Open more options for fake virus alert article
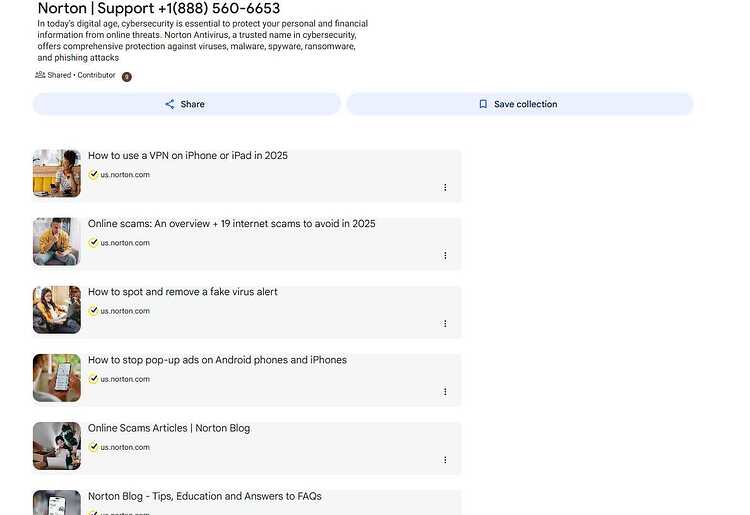 click(x=445, y=324)
